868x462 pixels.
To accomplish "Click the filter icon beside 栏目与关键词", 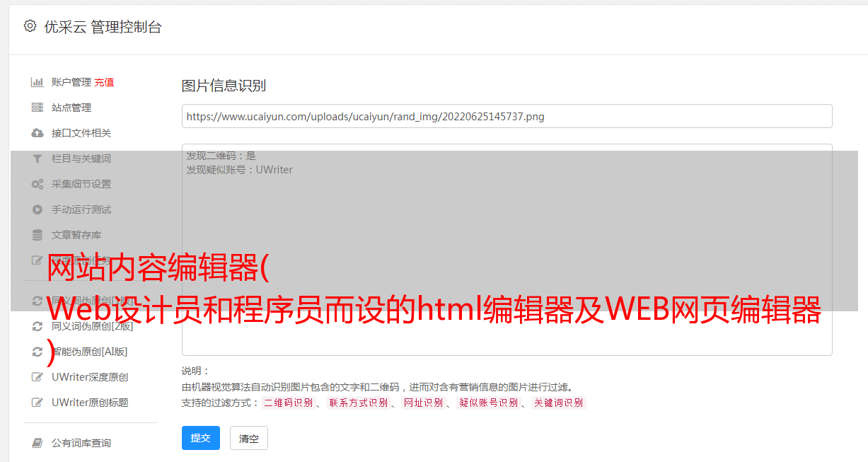I will click(x=37, y=158).
